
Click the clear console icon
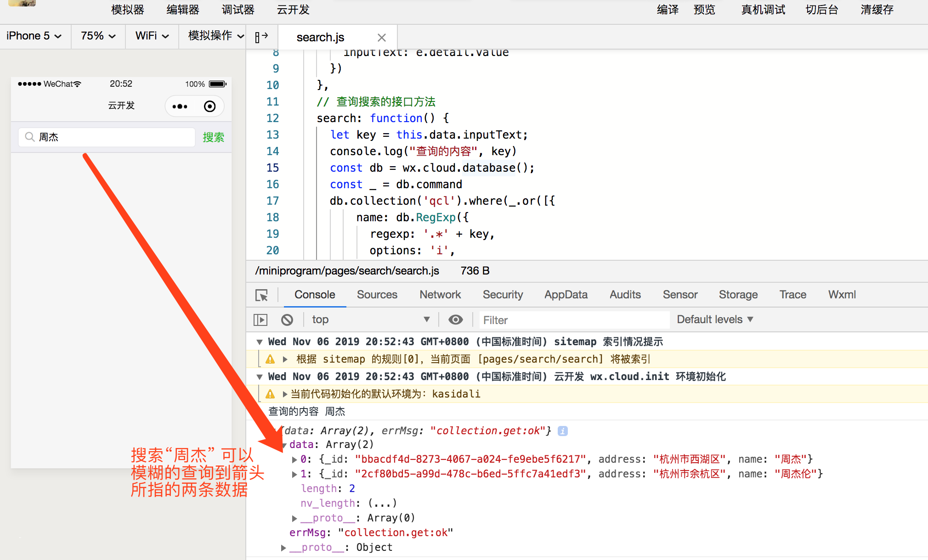pyautogui.click(x=287, y=319)
